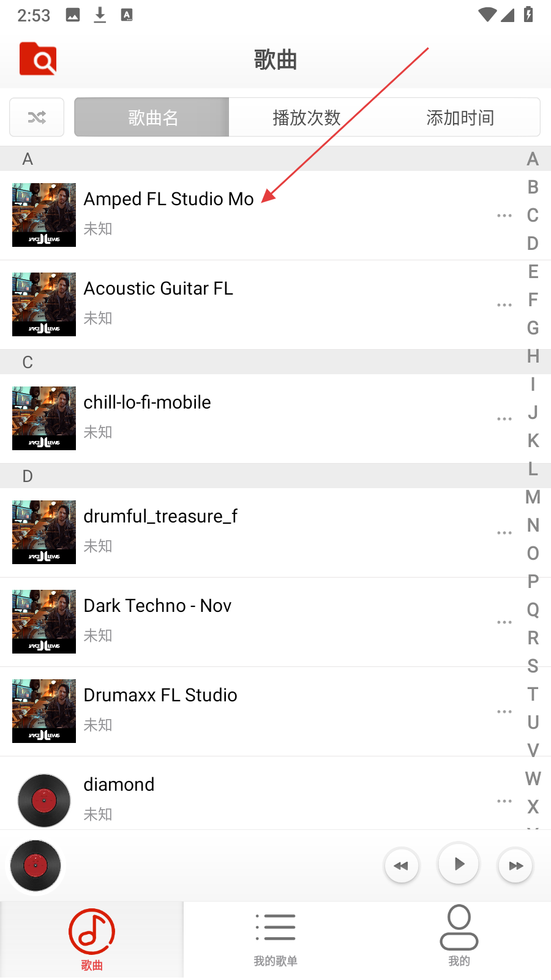Open the red folder search icon
Viewport: 551px width, 980px height.
[38, 59]
